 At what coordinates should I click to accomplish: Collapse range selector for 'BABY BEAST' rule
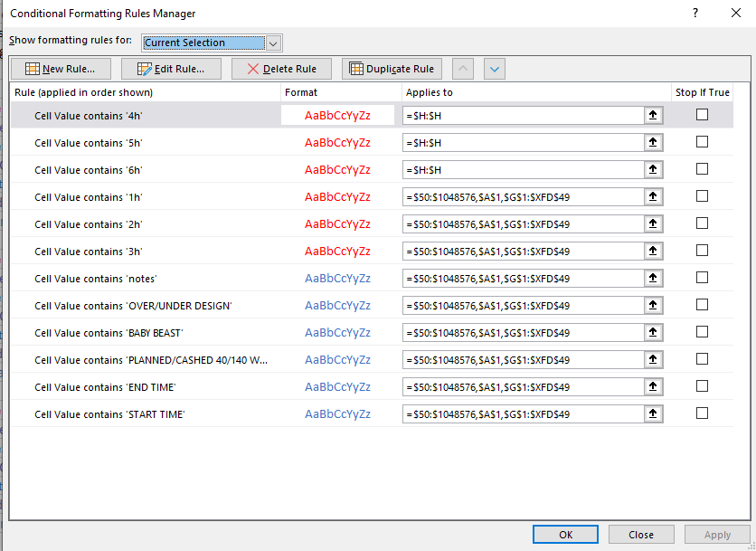[653, 332]
